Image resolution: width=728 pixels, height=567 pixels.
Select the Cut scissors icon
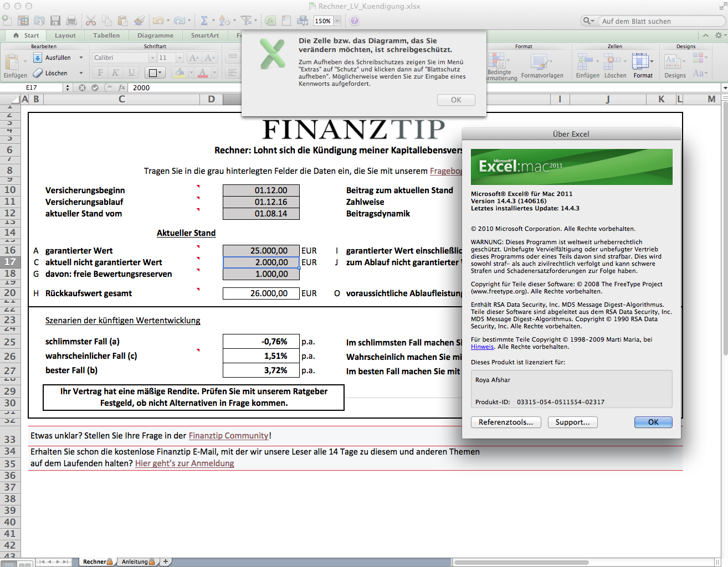coord(91,20)
